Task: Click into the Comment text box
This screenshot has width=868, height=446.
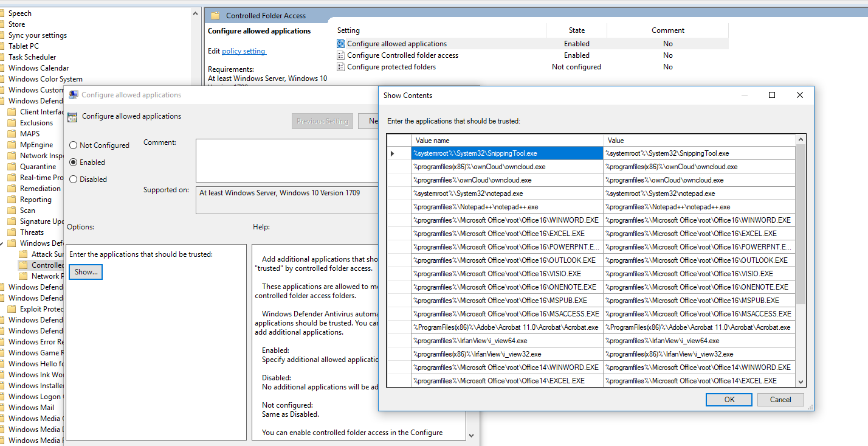Action: tap(287, 161)
